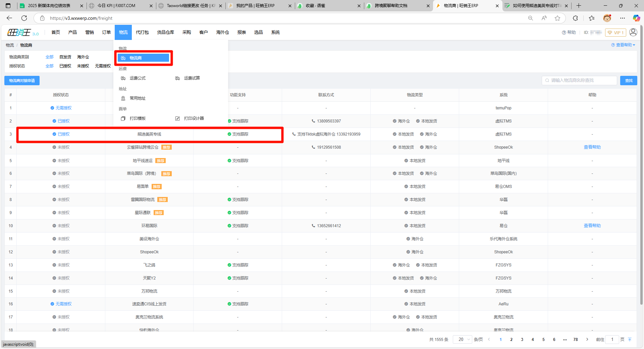Go to previous page arrow
This screenshot has height=349, width=644.
pyautogui.click(x=489, y=339)
